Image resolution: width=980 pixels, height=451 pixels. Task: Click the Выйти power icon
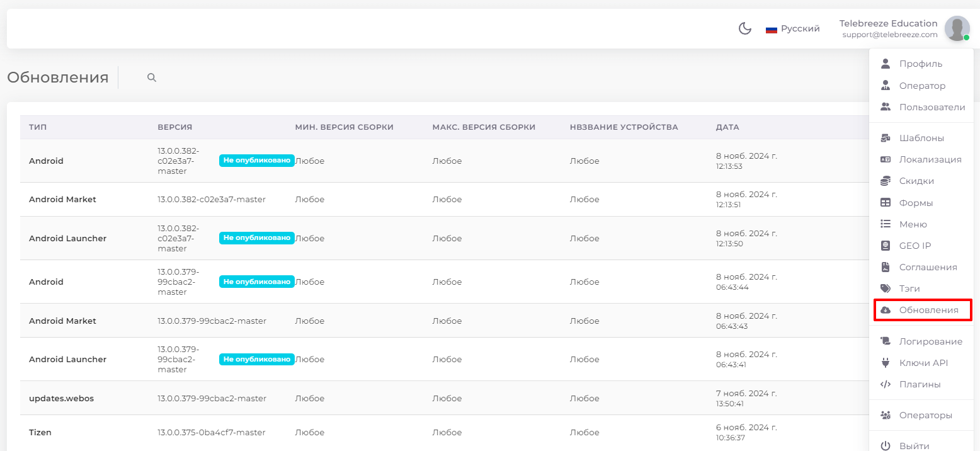click(x=886, y=446)
